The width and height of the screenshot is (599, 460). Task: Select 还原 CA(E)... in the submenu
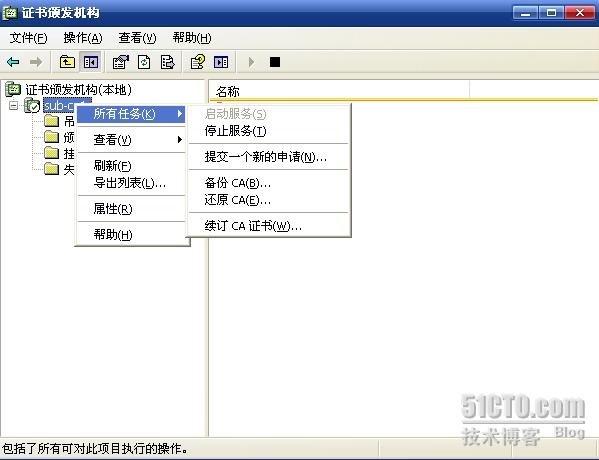tap(269, 200)
